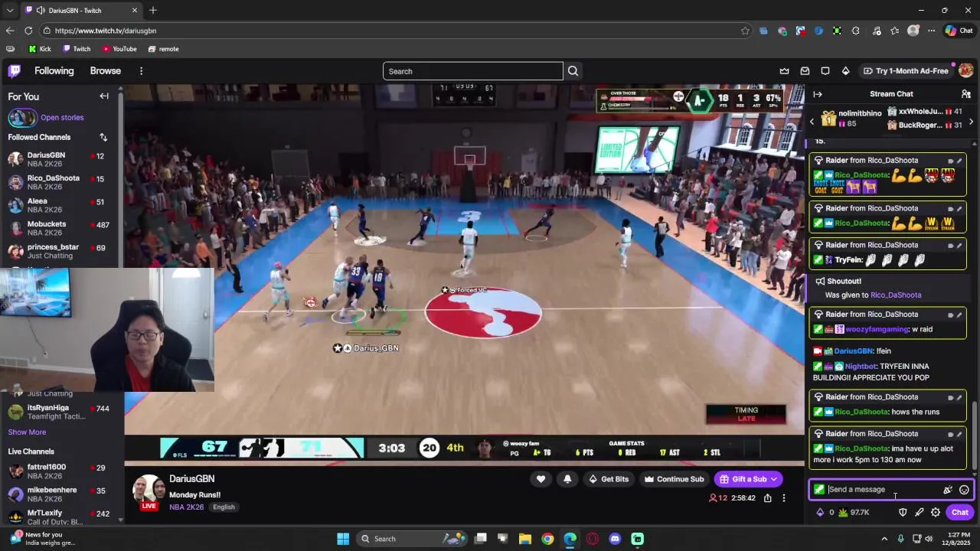
Task: Sort followed channels with arrows icon
Action: pos(103,137)
